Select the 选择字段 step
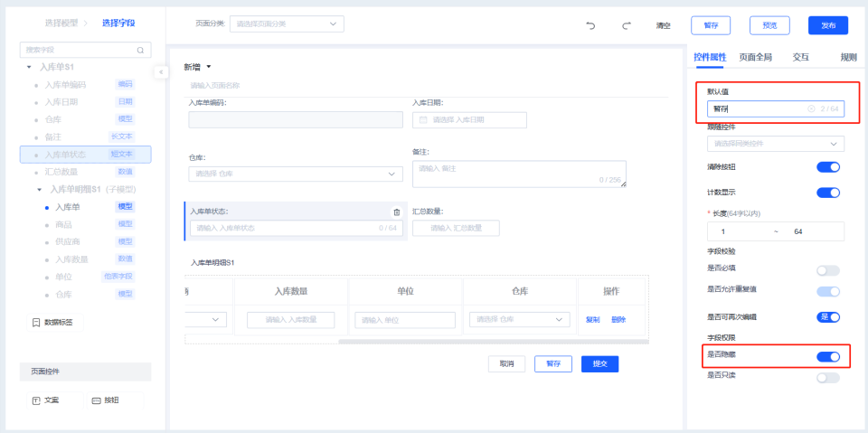The width and height of the screenshot is (868, 433). point(118,24)
